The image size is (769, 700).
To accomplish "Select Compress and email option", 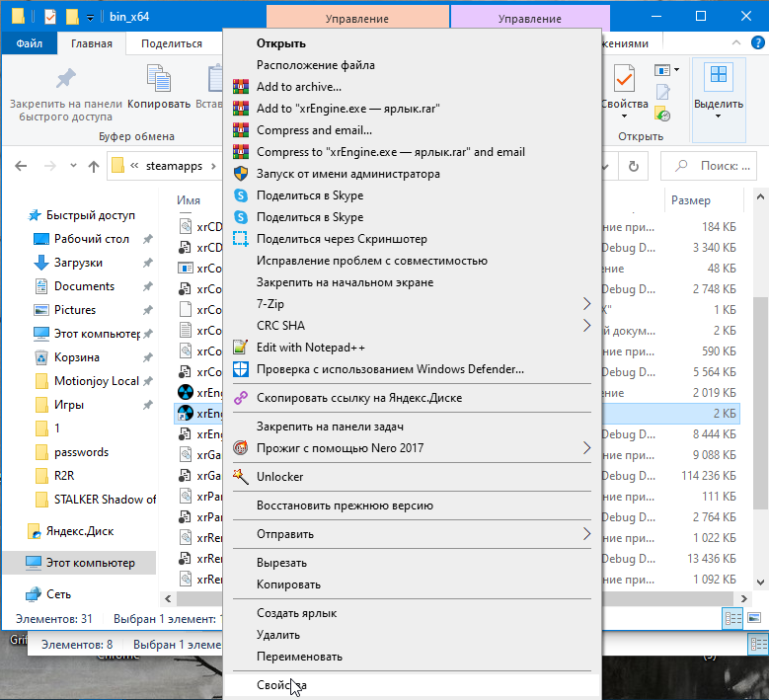I will 314,130.
